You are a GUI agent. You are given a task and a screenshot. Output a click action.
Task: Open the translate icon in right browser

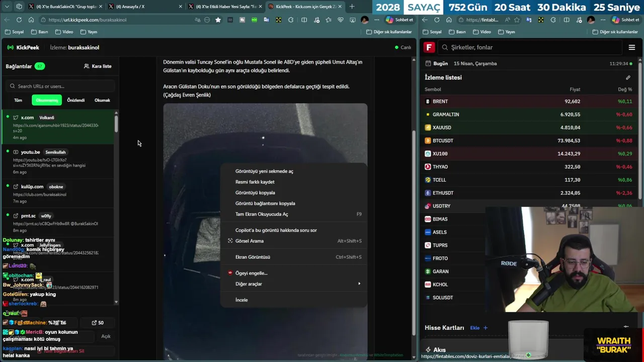pyautogui.click(x=529, y=20)
